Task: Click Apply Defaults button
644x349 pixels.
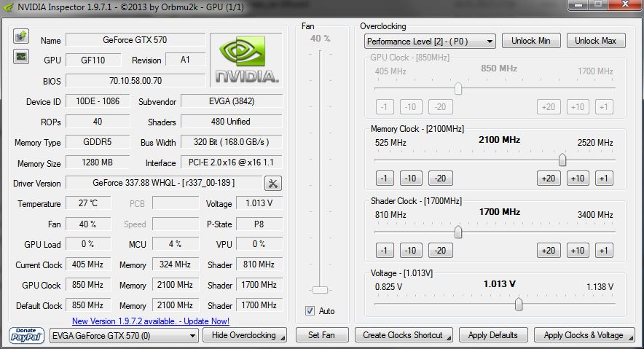Action: click(493, 335)
